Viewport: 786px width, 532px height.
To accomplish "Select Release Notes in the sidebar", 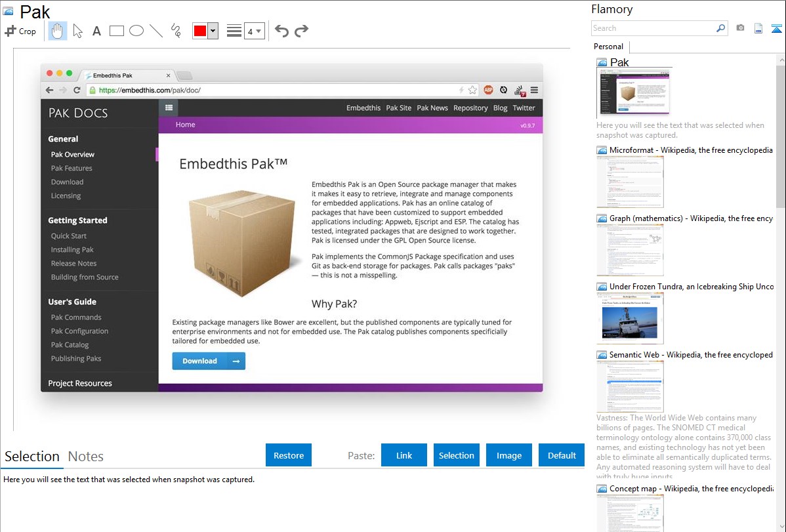I will tap(73, 263).
